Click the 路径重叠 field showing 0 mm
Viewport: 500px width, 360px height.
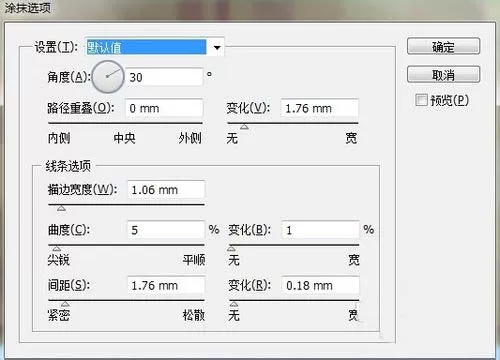[x=164, y=108]
